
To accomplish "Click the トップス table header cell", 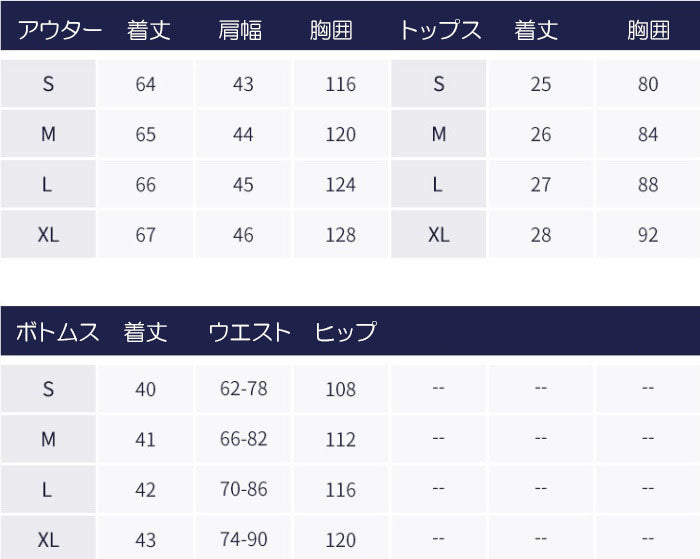I will coord(439,30).
